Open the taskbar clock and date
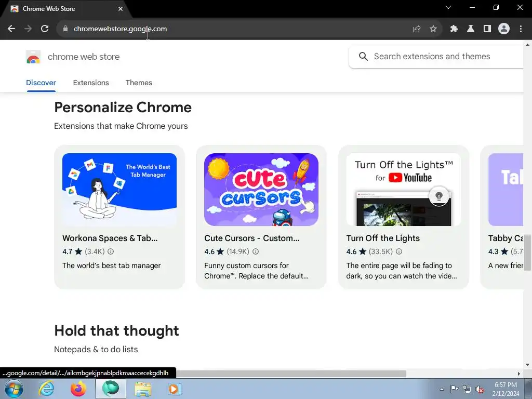Image resolution: width=532 pixels, height=399 pixels. (506, 389)
